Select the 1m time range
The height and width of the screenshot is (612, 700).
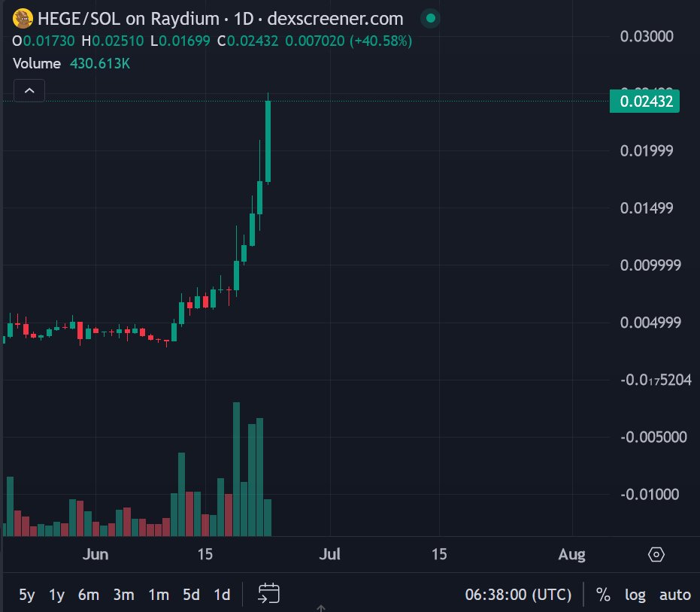(159, 595)
